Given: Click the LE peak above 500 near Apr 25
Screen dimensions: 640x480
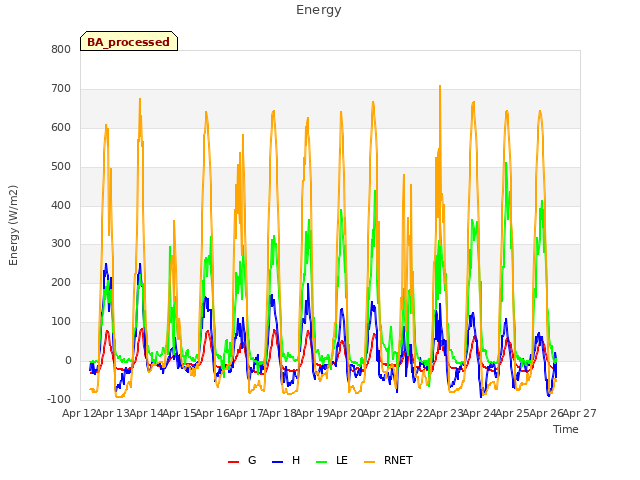Looking at the screenshot, I should click(x=506, y=163).
